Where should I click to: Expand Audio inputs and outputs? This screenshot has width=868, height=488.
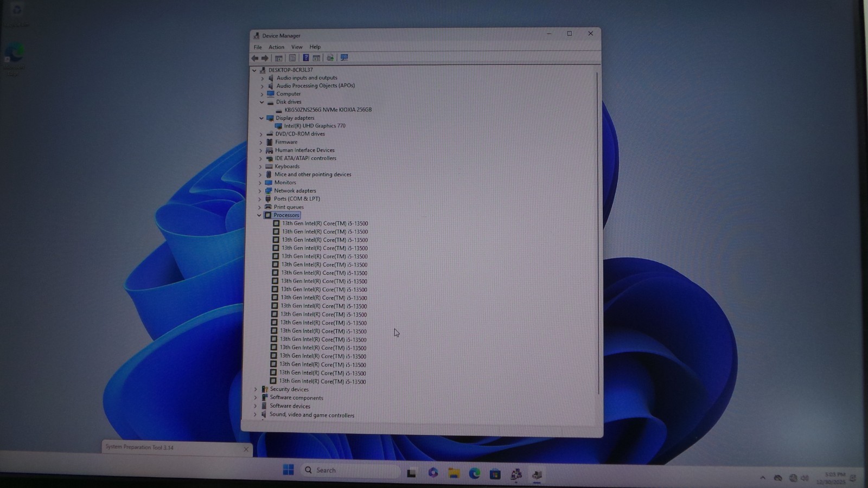pyautogui.click(x=262, y=78)
